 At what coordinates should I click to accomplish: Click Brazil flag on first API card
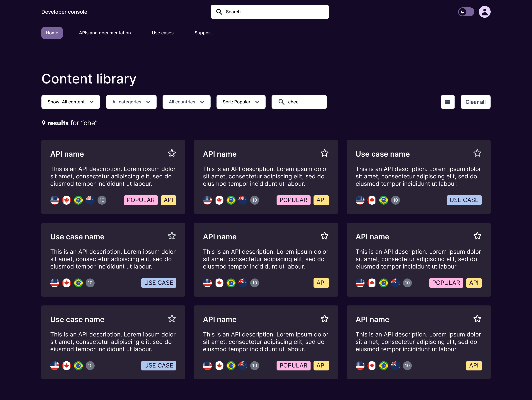[78, 200]
